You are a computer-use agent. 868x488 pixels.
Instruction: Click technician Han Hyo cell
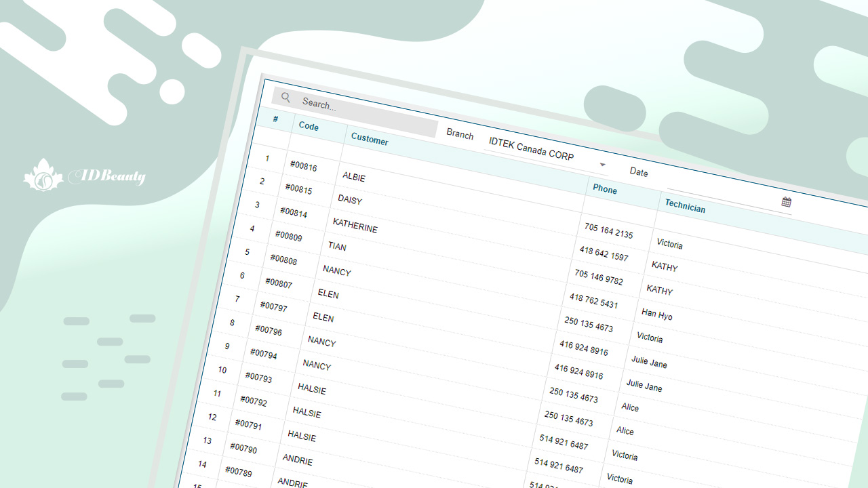point(656,314)
